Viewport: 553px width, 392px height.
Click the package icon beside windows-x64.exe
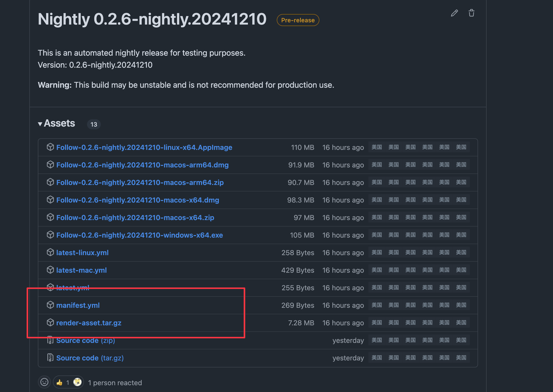[x=50, y=235]
